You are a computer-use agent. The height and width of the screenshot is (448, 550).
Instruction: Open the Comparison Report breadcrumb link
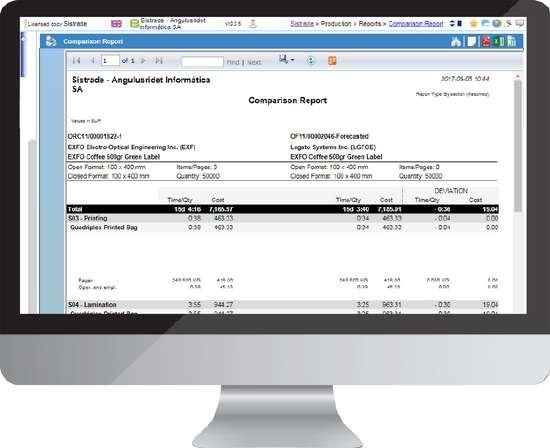416,24
